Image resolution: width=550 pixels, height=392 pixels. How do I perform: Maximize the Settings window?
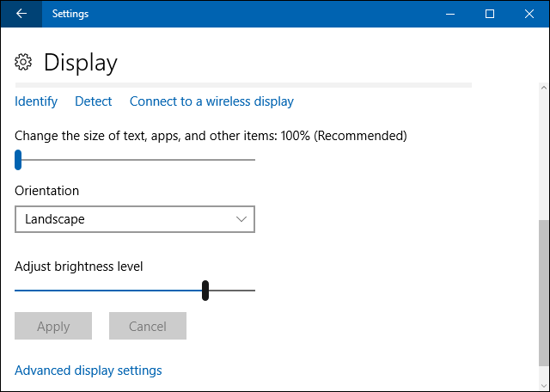click(490, 14)
